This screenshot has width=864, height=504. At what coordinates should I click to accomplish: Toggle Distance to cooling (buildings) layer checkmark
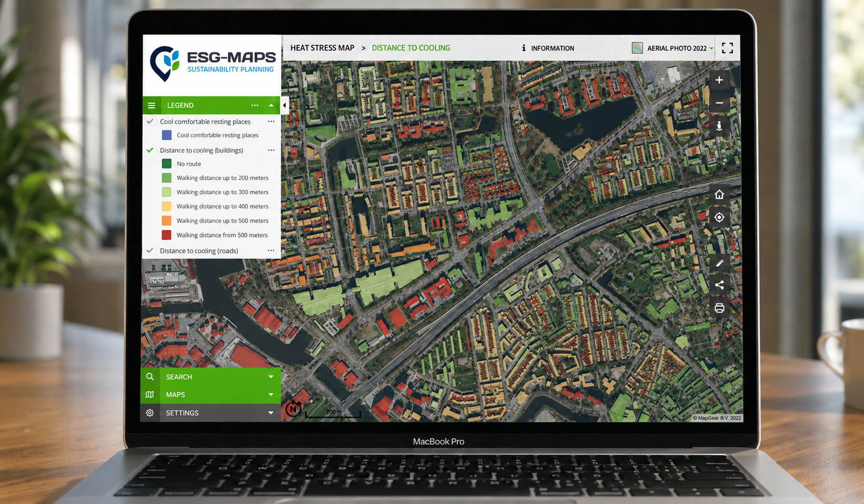click(x=150, y=150)
